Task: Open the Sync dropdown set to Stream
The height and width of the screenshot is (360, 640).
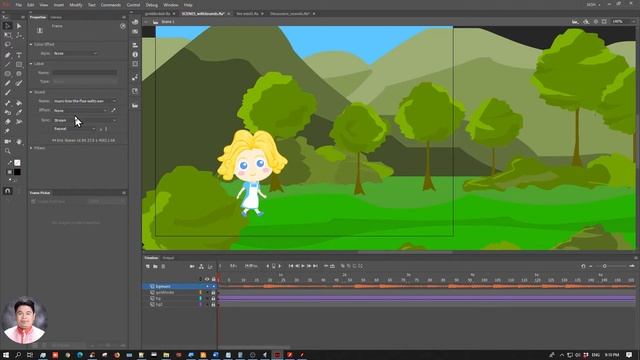Action: point(84,120)
